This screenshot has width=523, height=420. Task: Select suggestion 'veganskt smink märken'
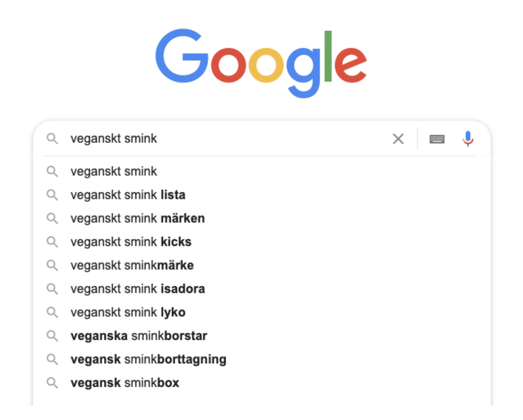click(137, 218)
